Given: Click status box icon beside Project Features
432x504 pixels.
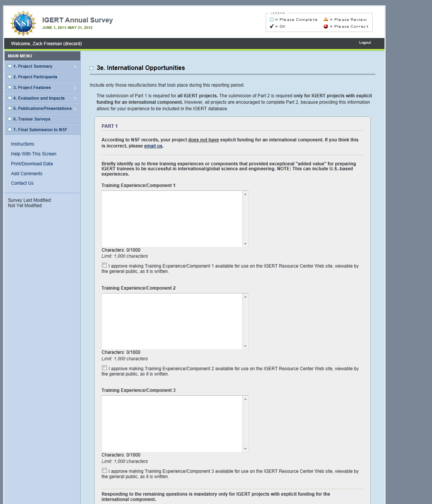Looking at the screenshot, I should pyautogui.click(x=10, y=87).
